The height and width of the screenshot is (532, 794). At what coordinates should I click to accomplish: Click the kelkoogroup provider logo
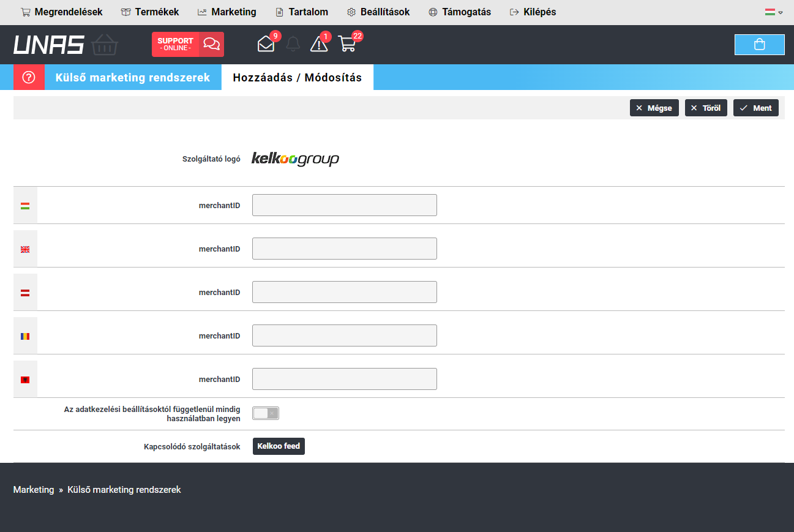[x=296, y=159]
